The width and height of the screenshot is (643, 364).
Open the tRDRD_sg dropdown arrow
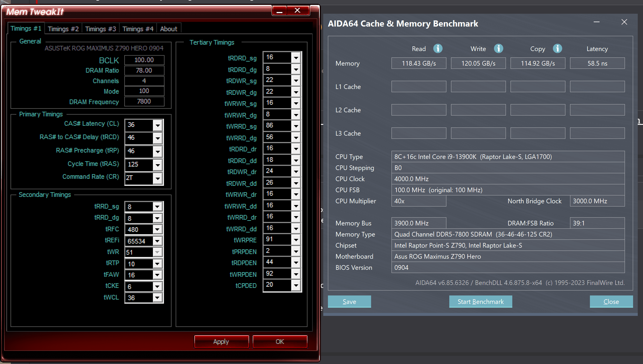tap(296, 58)
